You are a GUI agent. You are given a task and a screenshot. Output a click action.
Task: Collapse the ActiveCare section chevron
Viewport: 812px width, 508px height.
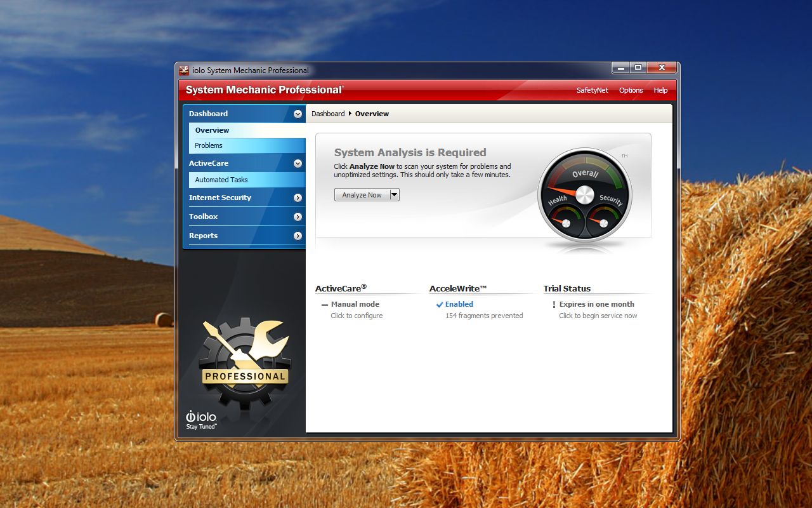click(x=298, y=164)
